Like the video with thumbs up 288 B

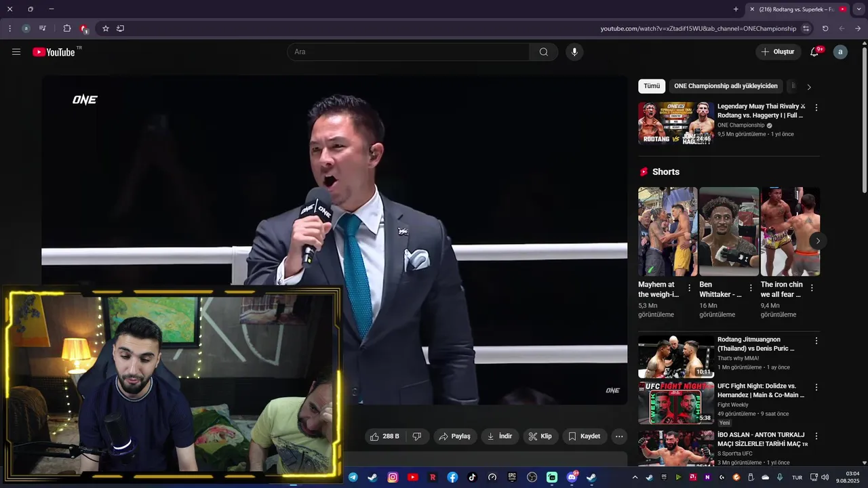[x=384, y=436]
